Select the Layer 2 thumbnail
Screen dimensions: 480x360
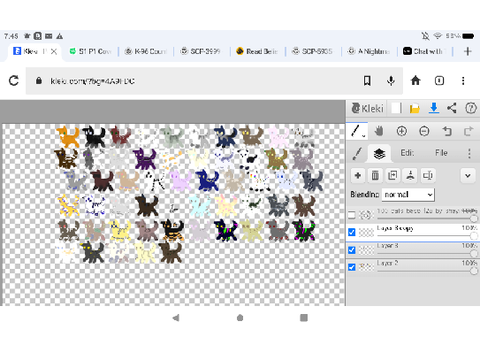366,267
